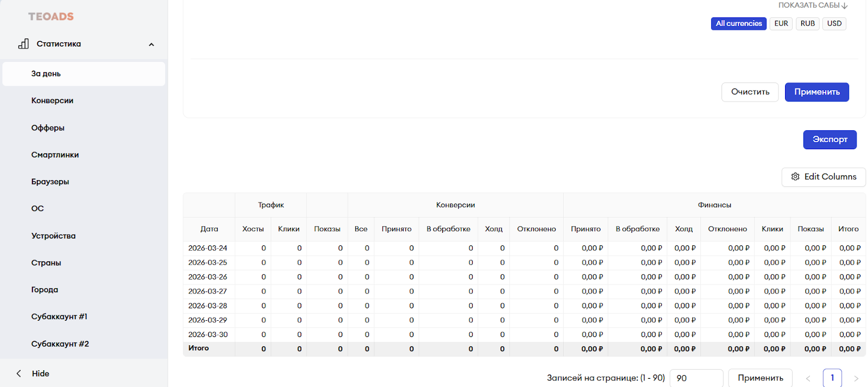868x387 pixels.
Task: Open the Смартлинки menu item
Action: pos(55,155)
